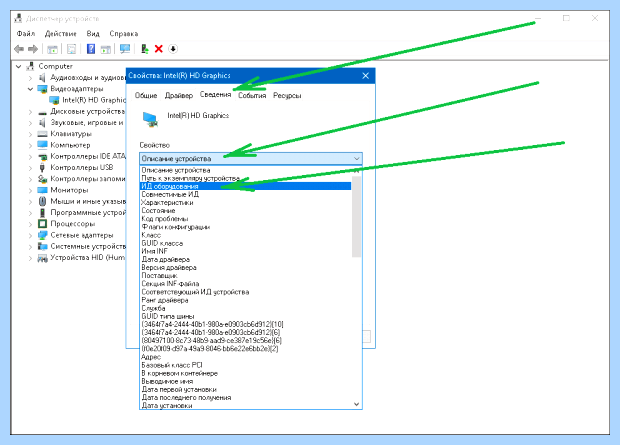
Task: Select Дата первой установки list entry
Action: (x=246, y=389)
